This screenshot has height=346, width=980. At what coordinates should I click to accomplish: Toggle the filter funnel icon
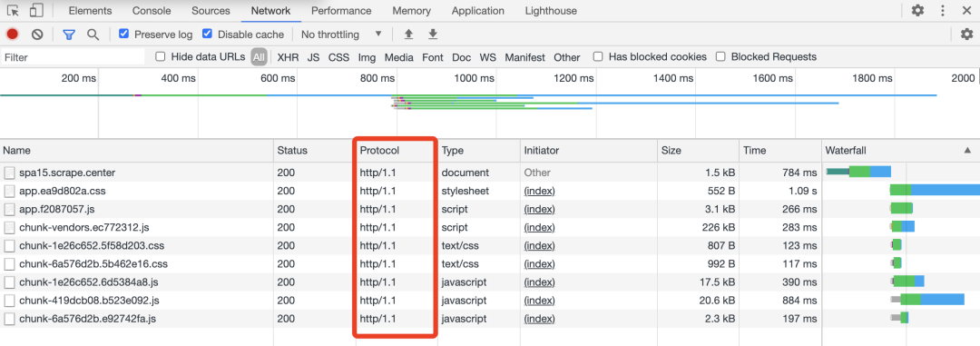click(x=69, y=35)
